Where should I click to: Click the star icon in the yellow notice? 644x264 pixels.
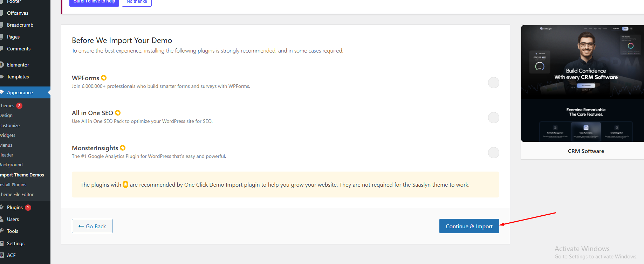pyautogui.click(x=125, y=185)
